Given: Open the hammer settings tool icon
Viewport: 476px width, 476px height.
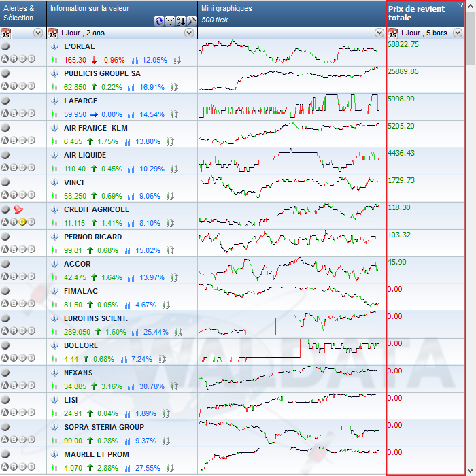Looking at the screenshot, I should [192, 21].
